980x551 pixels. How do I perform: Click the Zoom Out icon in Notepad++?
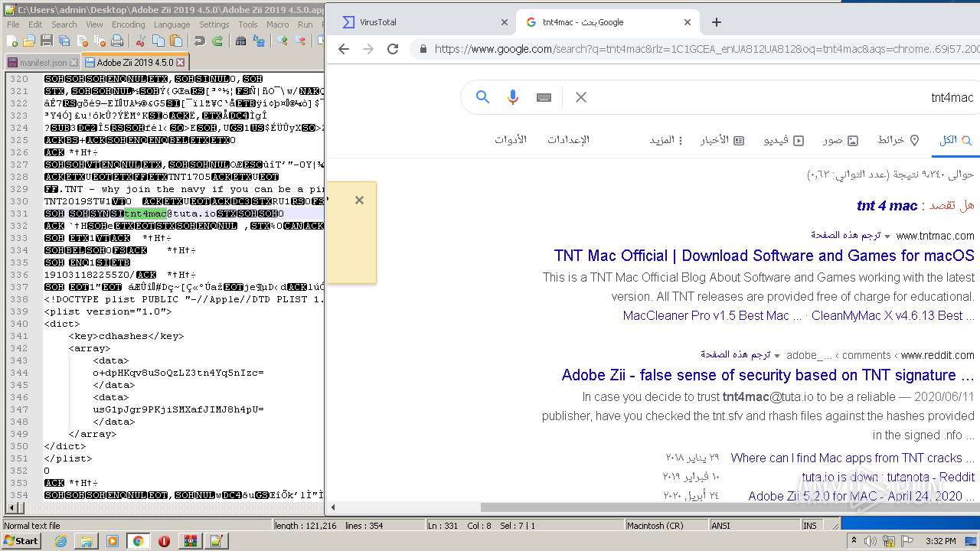click(300, 41)
